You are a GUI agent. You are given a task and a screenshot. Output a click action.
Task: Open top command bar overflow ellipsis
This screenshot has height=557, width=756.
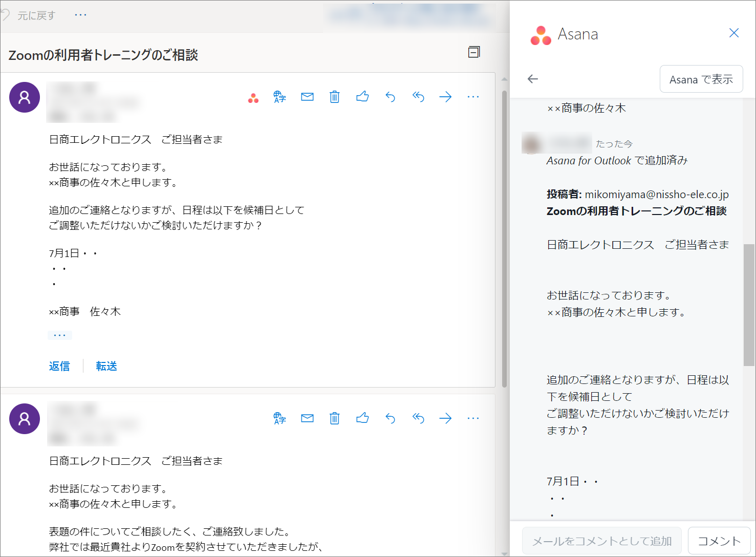click(x=80, y=15)
